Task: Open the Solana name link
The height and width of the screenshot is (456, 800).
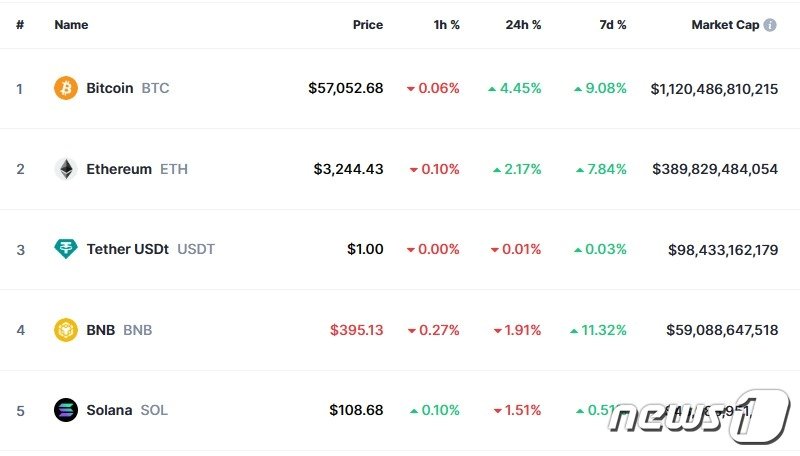Action: (109, 410)
